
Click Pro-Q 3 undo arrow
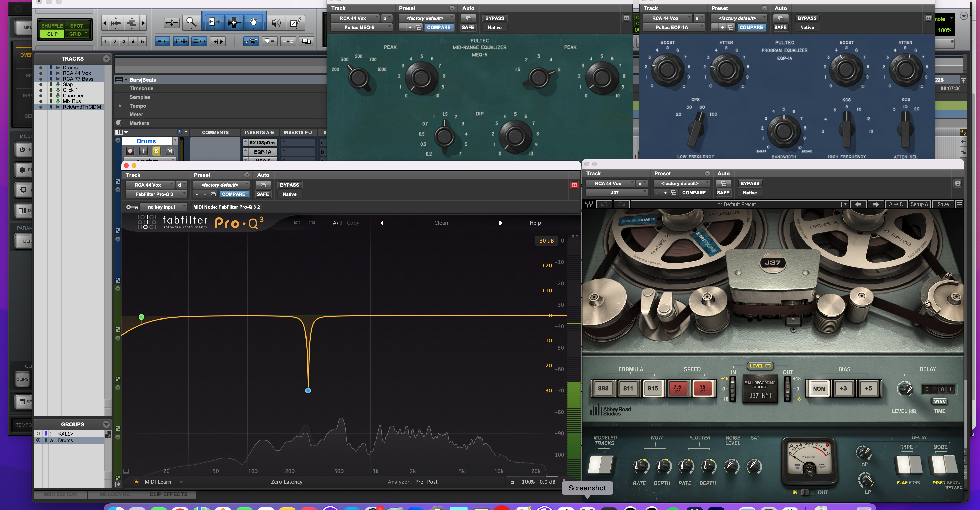pos(297,223)
